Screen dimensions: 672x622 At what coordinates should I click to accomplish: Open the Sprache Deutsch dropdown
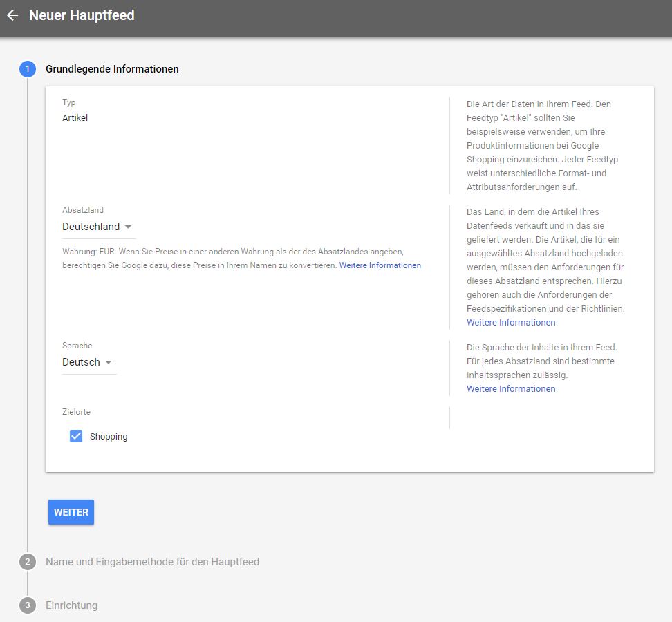pyautogui.click(x=89, y=362)
